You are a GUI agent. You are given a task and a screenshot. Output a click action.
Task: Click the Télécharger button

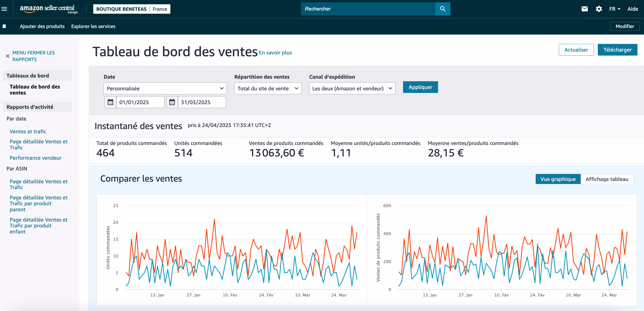[617, 50]
